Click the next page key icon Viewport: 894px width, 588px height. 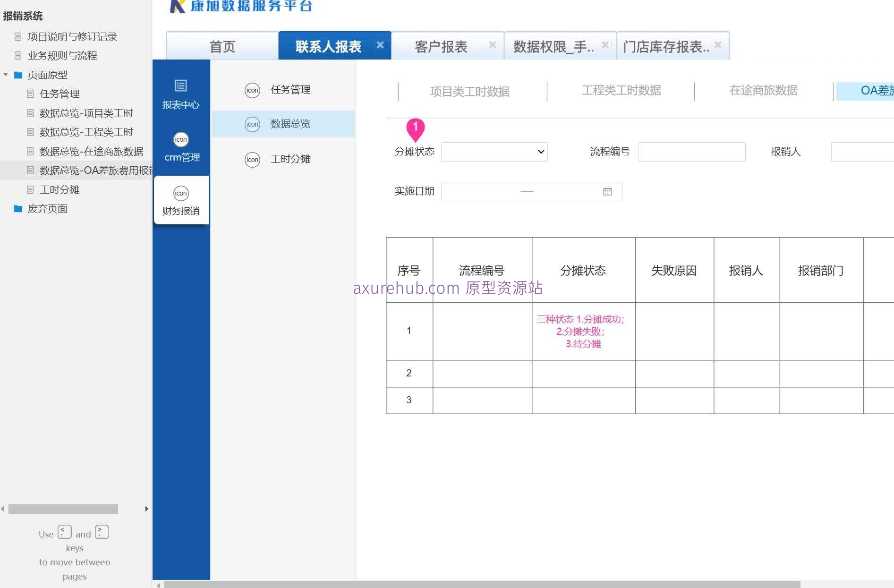102,532
